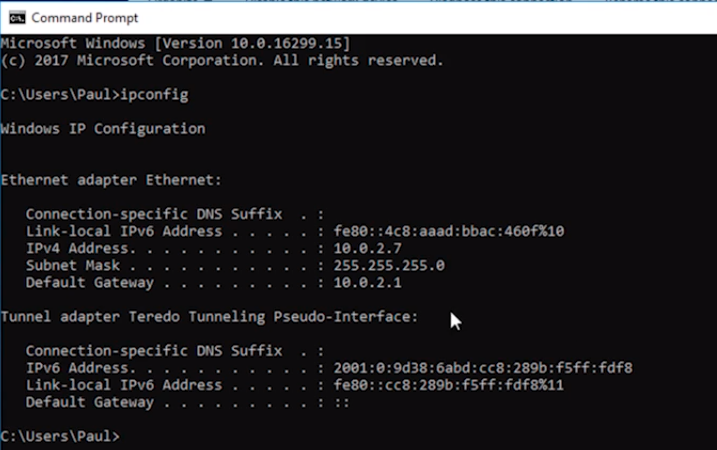Click the IPv4 Address value 10.0.2.7
The height and width of the screenshot is (450, 717).
(x=367, y=248)
